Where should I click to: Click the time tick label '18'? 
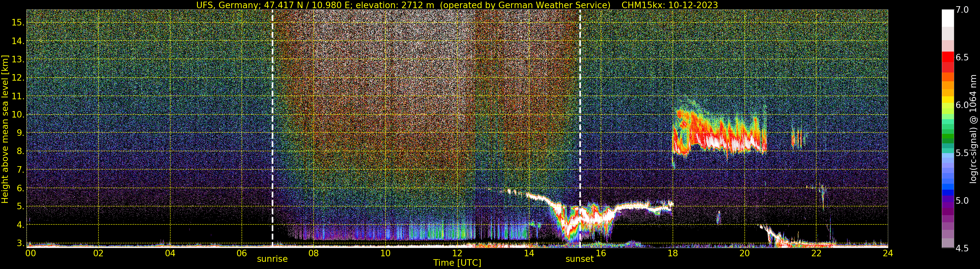(x=673, y=253)
